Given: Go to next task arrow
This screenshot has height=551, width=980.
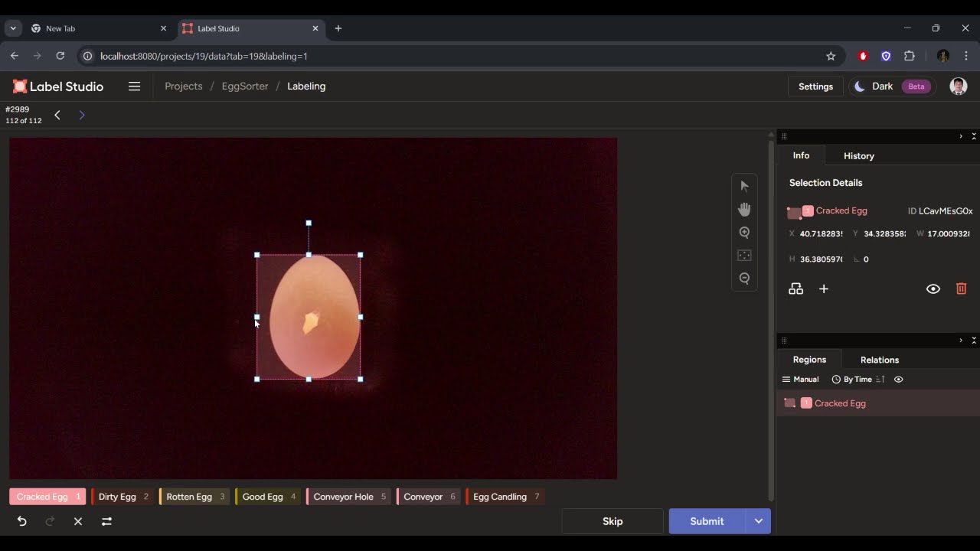Looking at the screenshot, I should pyautogui.click(x=82, y=115).
